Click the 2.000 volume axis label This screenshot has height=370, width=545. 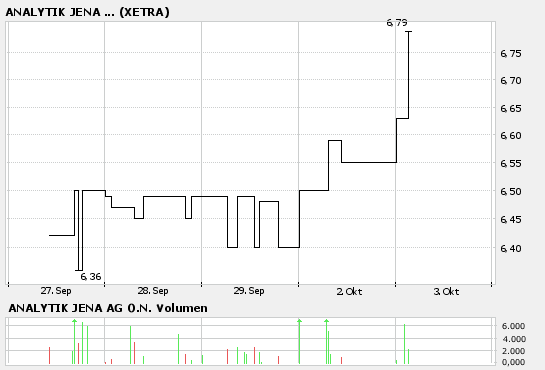point(513,351)
